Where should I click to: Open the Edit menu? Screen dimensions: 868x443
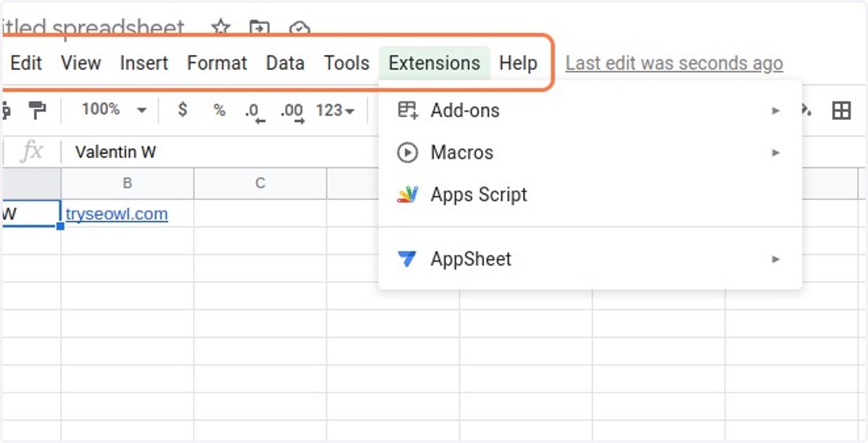coord(26,63)
